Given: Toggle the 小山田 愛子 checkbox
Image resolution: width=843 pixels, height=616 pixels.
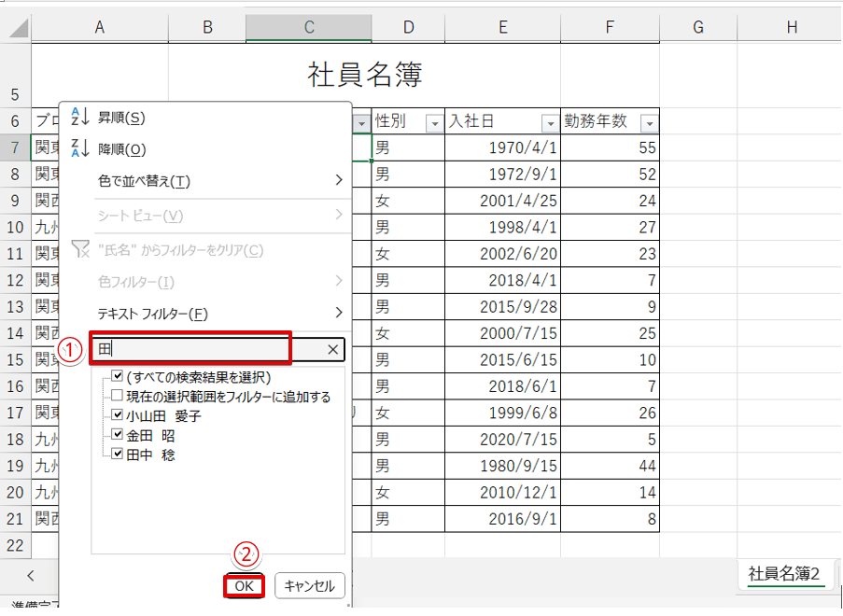Looking at the screenshot, I should point(117,415).
